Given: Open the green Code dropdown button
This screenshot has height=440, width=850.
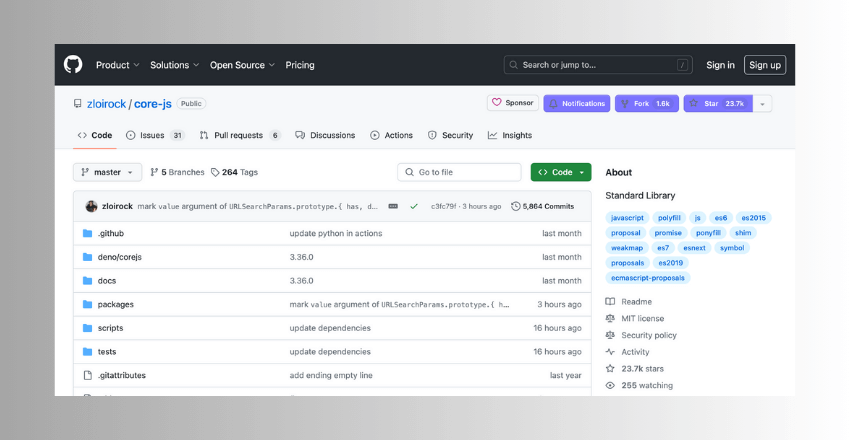Looking at the screenshot, I should tap(561, 172).
